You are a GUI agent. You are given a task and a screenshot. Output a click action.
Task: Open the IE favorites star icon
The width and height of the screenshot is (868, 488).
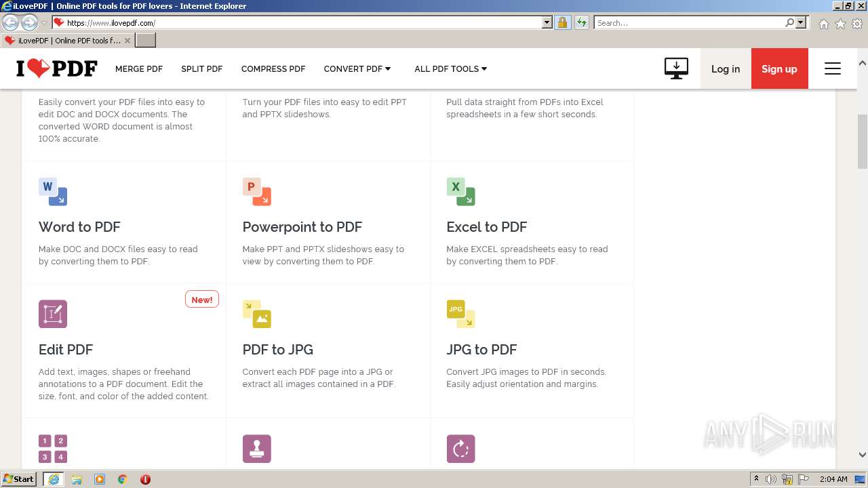click(x=840, y=24)
